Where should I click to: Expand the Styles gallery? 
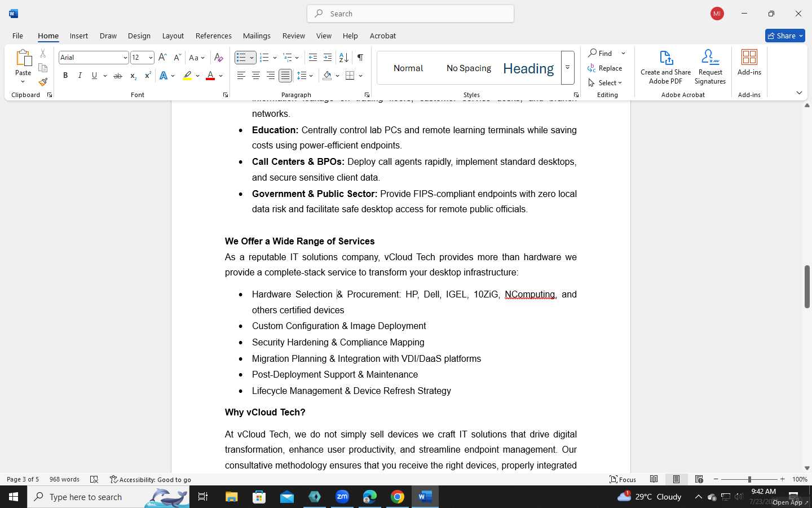(x=568, y=68)
